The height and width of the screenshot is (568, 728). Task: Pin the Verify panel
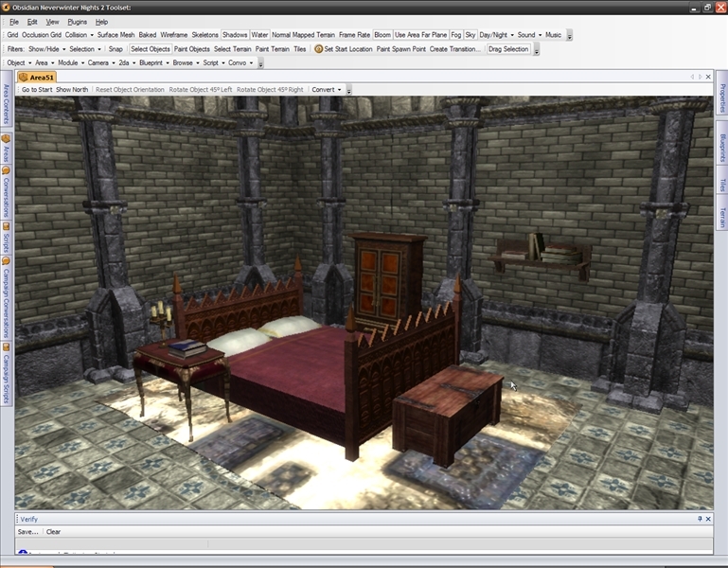pos(700,519)
